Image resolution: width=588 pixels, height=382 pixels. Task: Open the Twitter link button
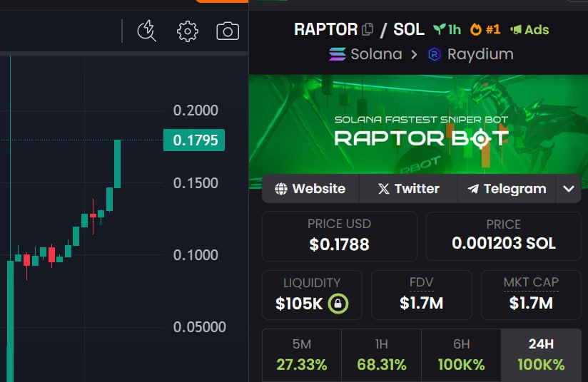[x=408, y=188]
